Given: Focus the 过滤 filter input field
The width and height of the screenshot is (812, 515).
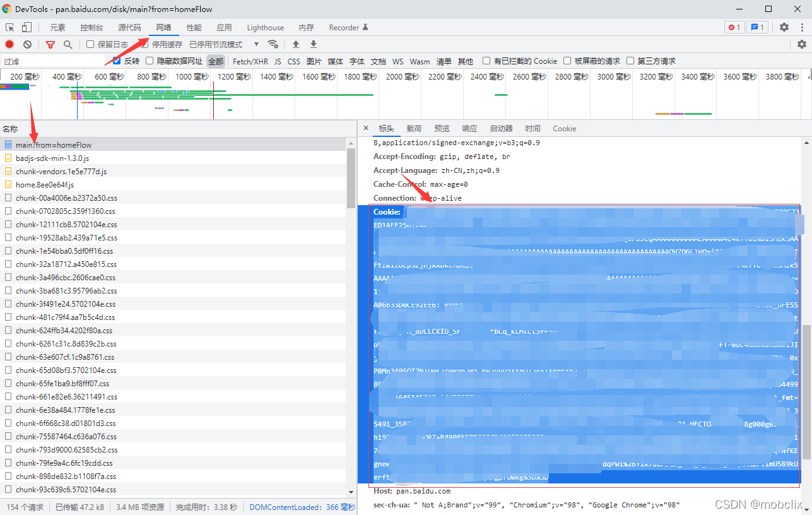Looking at the screenshot, I should pyautogui.click(x=53, y=61).
